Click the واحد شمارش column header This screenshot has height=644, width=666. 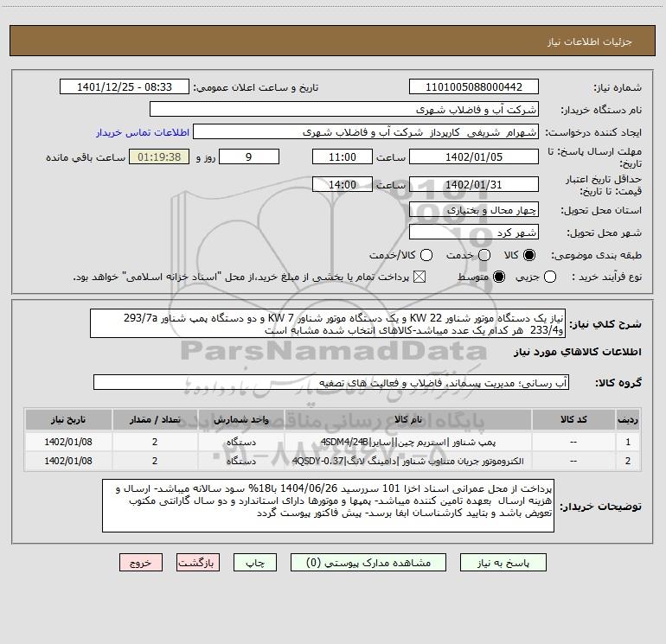[240, 419]
